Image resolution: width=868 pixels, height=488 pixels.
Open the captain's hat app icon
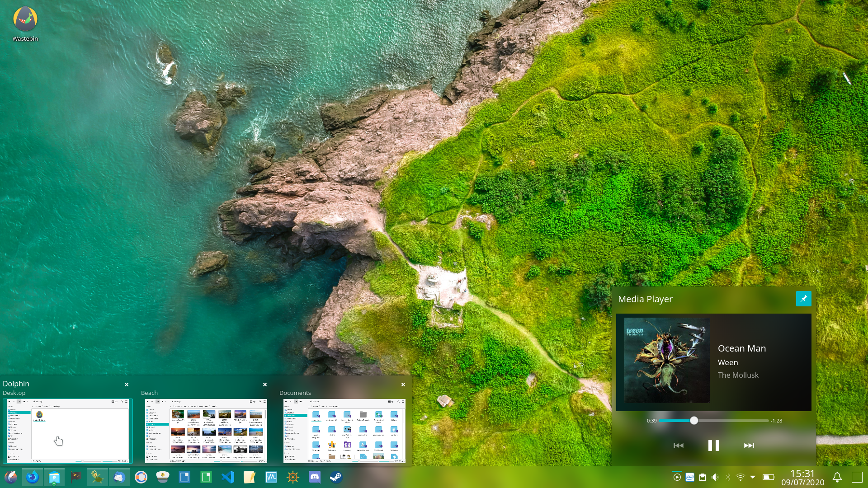(163, 477)
